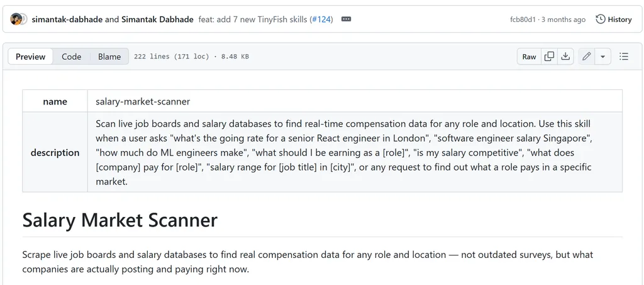Open the Raw file view
This screenshot has height=285, width=644.
pos(529,57)
